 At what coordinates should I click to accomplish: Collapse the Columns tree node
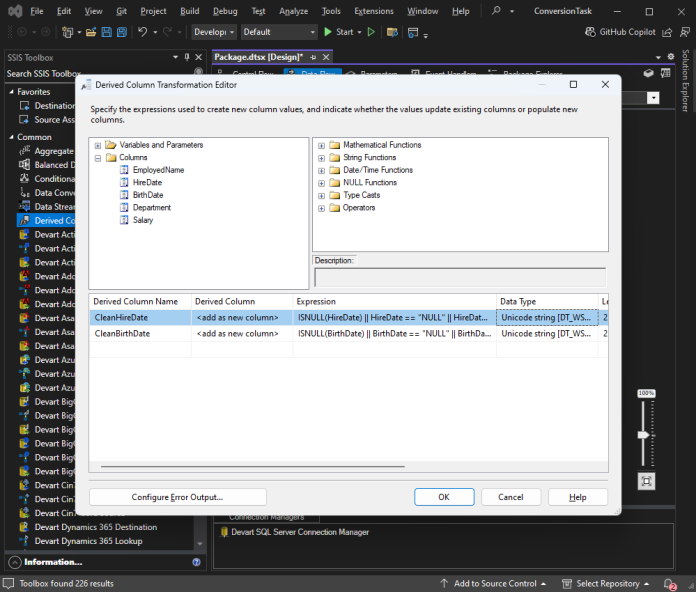98,157
